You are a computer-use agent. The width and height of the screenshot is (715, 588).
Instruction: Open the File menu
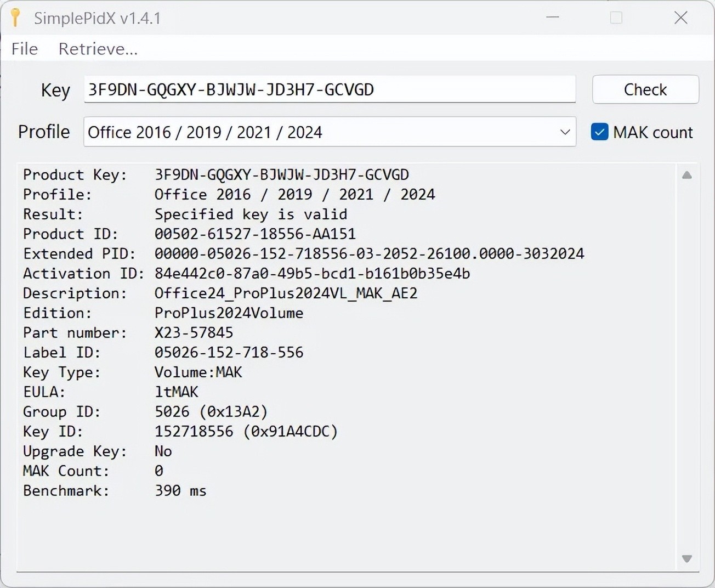click(25, 49)
